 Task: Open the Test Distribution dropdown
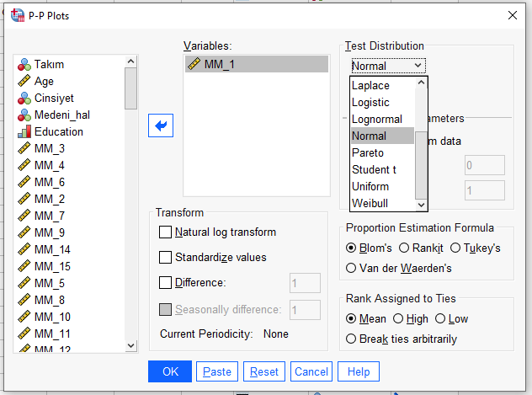click(388, 66)
